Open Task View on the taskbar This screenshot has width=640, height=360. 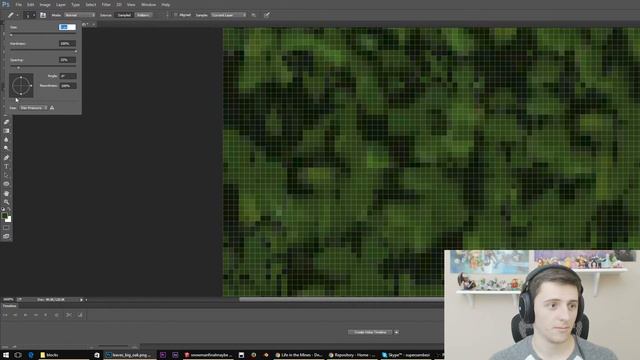(18, 355)
